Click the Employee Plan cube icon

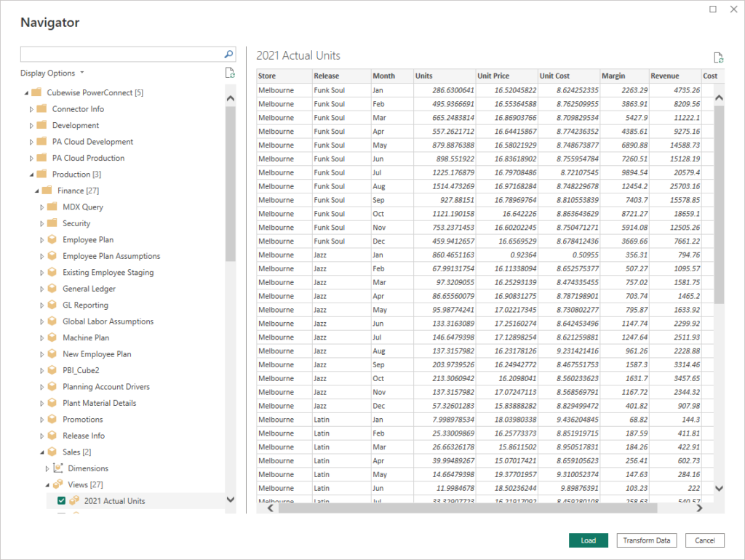[52, 240]
